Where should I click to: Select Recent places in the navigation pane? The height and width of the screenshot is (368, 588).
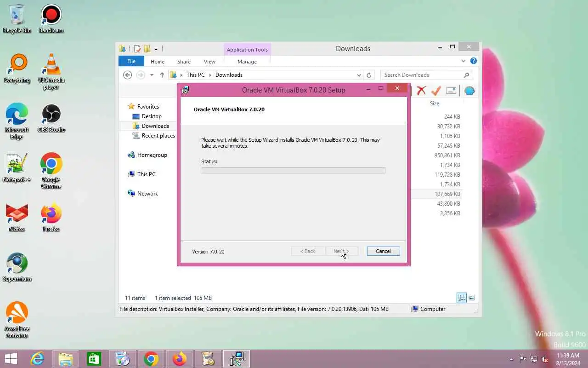pos(158,136)
